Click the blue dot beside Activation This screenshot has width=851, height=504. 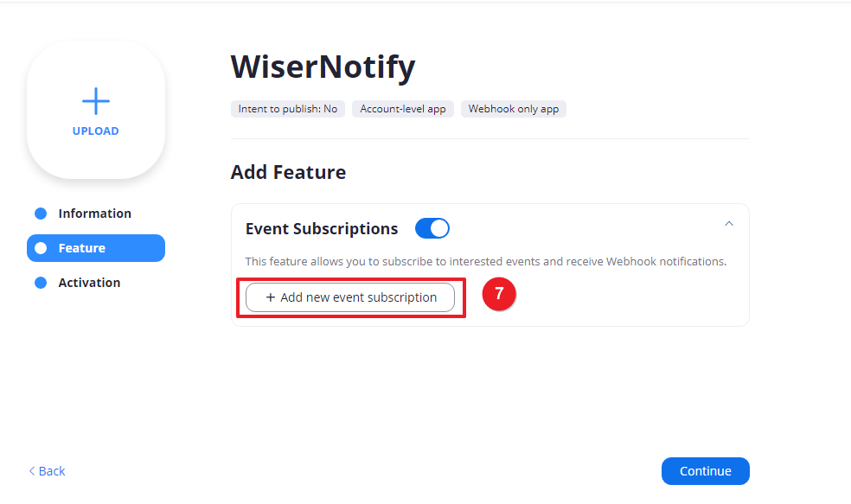[x=40, y=283]
